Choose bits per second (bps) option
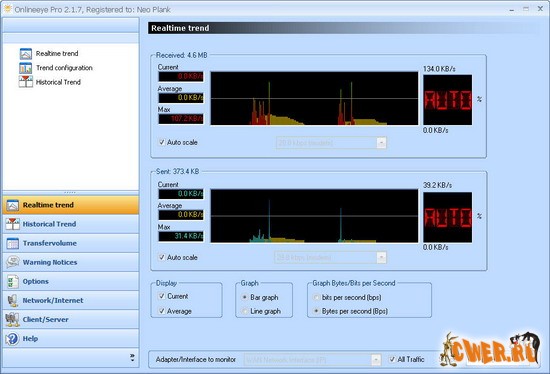The width and height of the screenshot is (550, 374). 316,298
